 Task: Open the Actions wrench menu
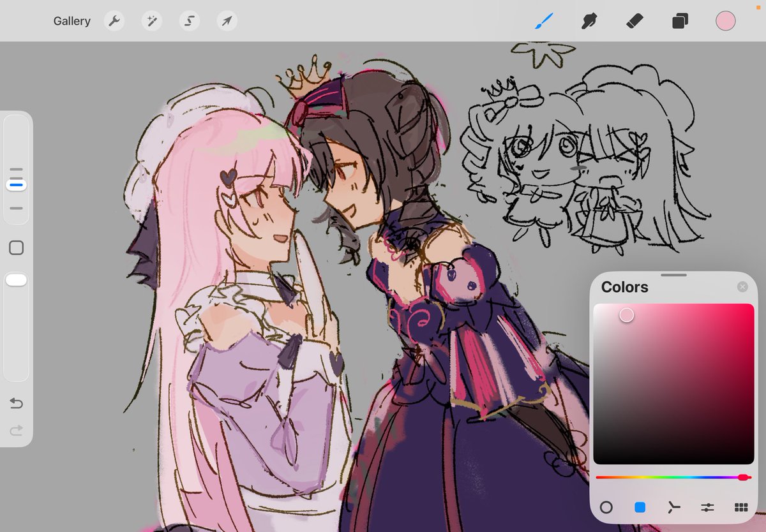(114, 21)
